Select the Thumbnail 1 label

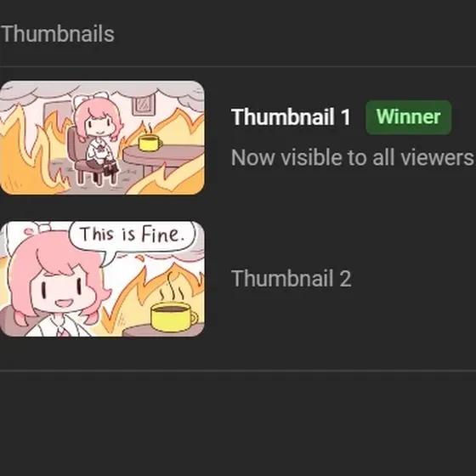pyautogui.click(x=291, y=117)
